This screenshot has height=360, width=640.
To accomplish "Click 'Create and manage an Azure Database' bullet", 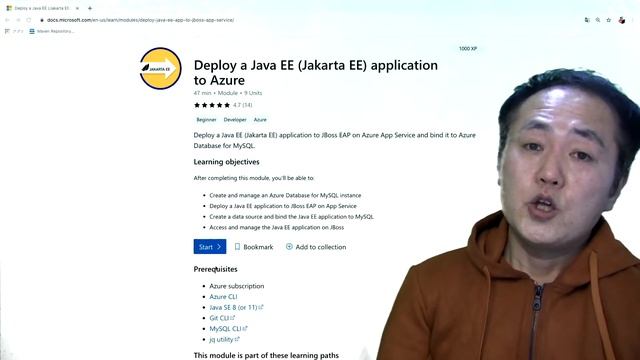I will (x=285, y=196).
